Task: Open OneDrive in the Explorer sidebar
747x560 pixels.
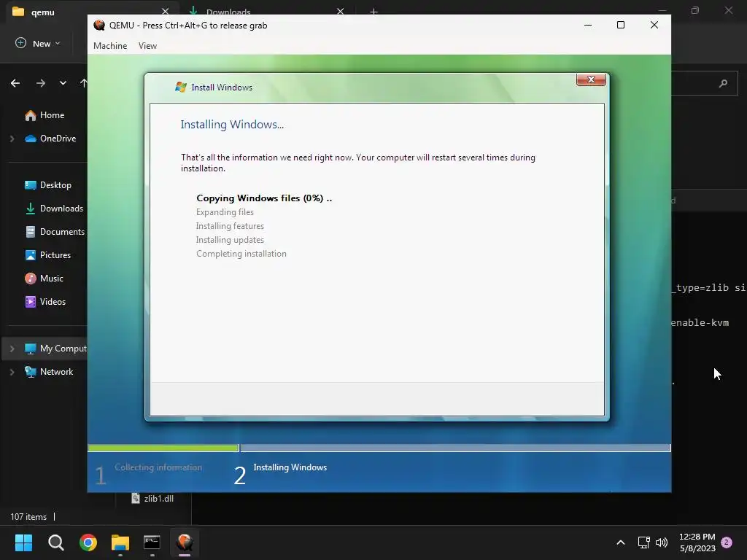Action: click(50, 139)
